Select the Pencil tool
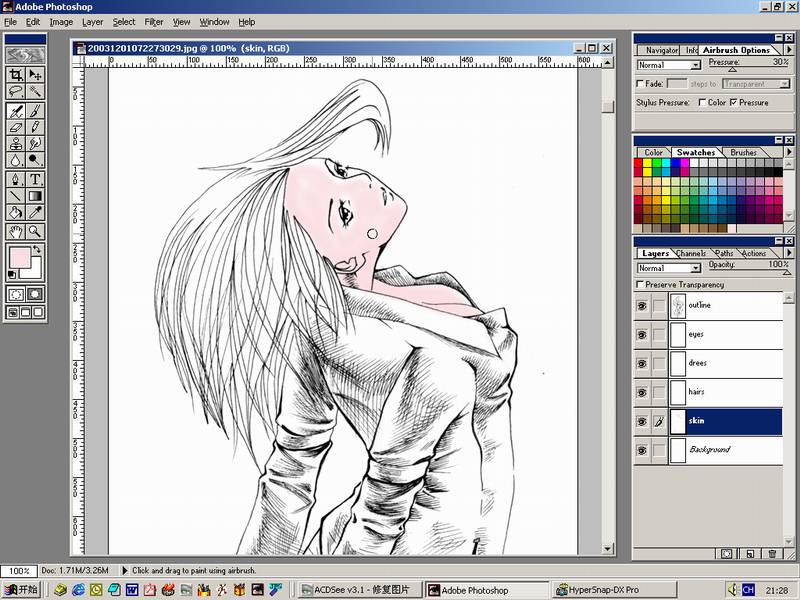 (x=35, y=127)
